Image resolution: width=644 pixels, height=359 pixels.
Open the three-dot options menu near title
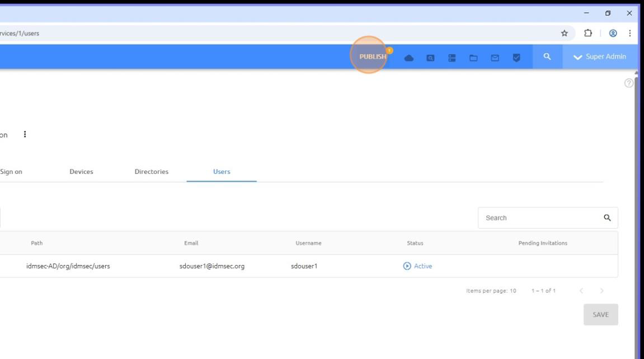tap(25, 134)
